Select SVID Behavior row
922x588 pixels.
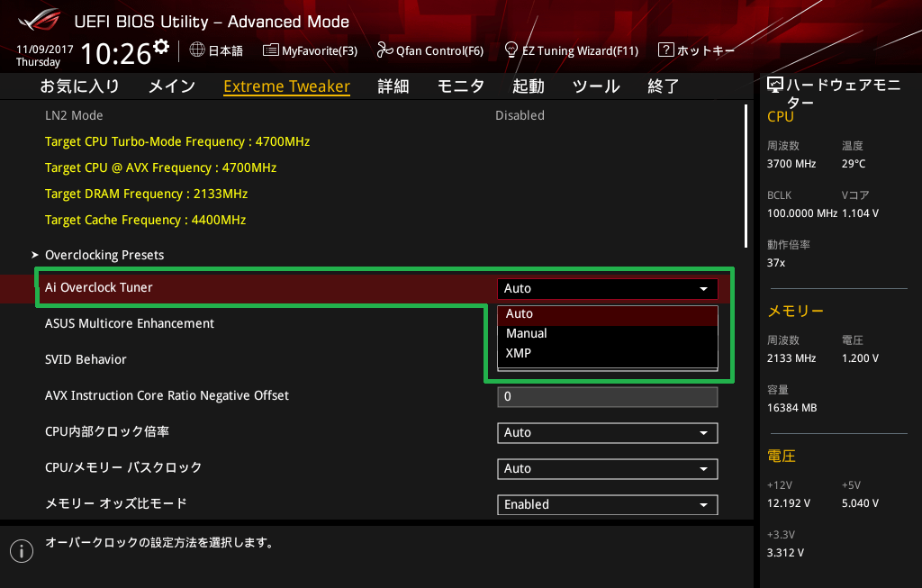[x=86, y=359]
